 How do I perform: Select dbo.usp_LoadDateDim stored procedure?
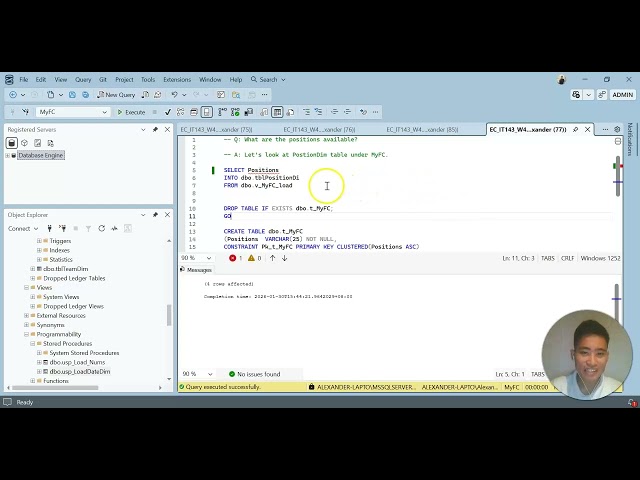(80, 371)
